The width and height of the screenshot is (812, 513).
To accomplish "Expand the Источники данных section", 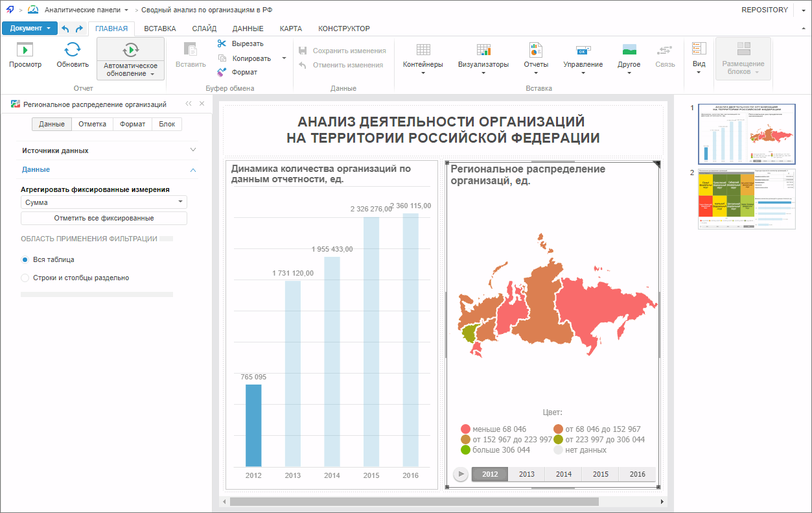I will click(x=107, y=150).
